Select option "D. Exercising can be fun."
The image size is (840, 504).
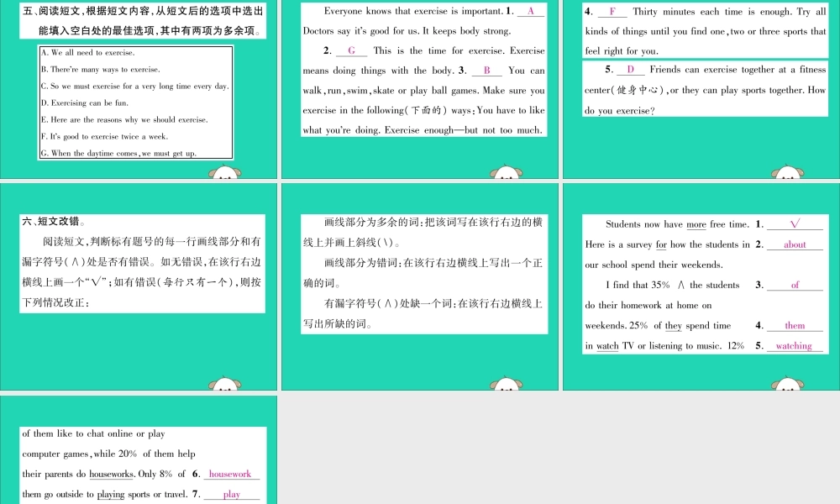[x=85, y=102]
